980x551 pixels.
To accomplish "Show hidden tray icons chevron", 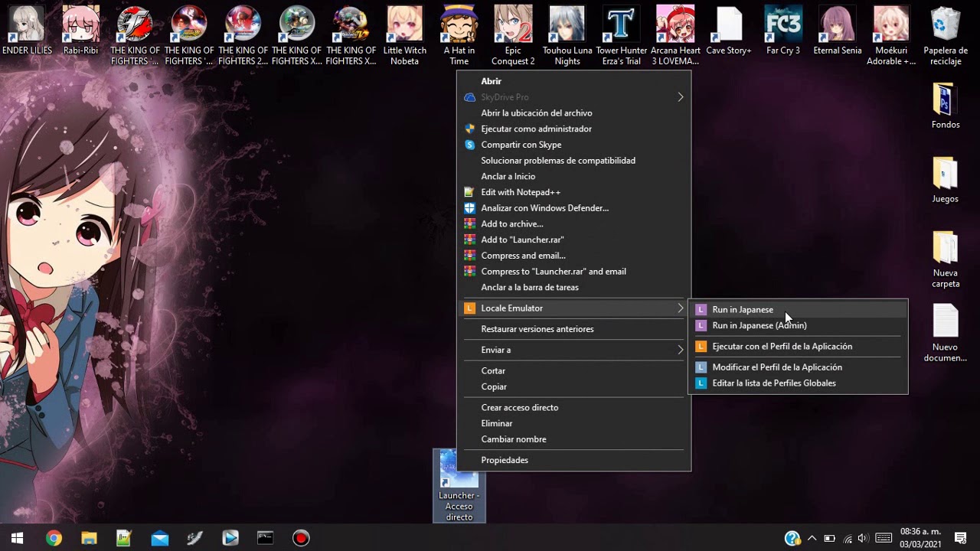I will coord(812,538).
